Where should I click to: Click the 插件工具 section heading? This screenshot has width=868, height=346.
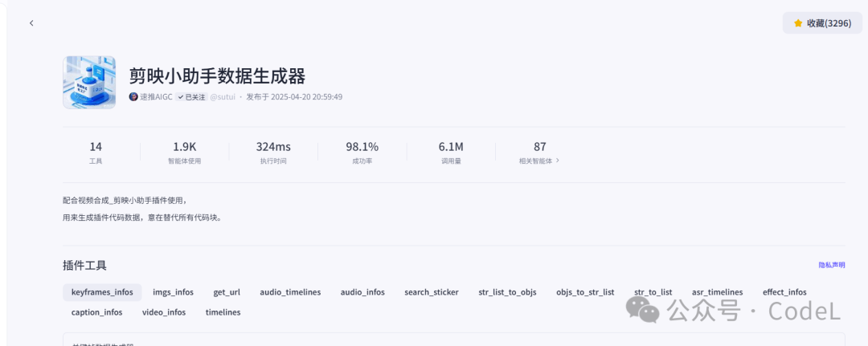tap(84, 265)
